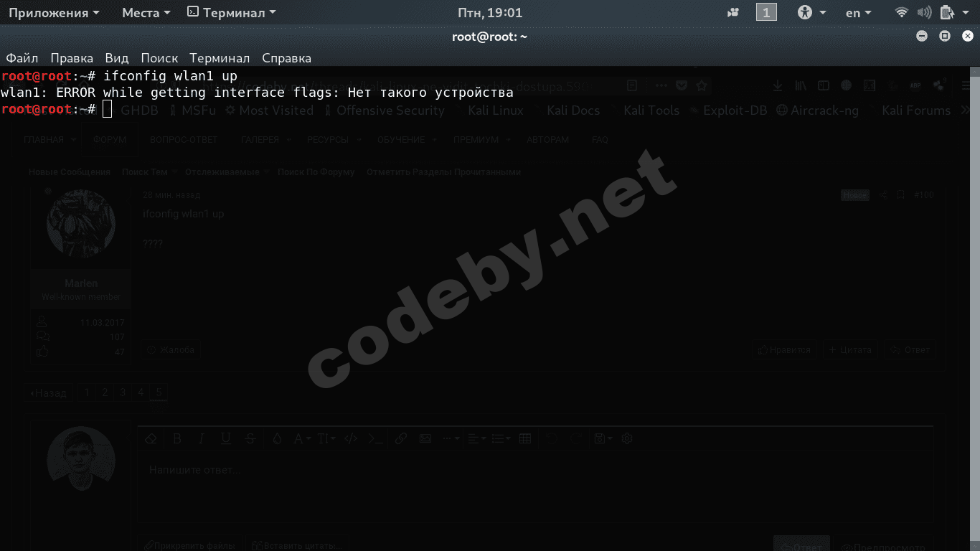Open list dropdown in reply editor
The image size is (980, 551).
[501, 438]
